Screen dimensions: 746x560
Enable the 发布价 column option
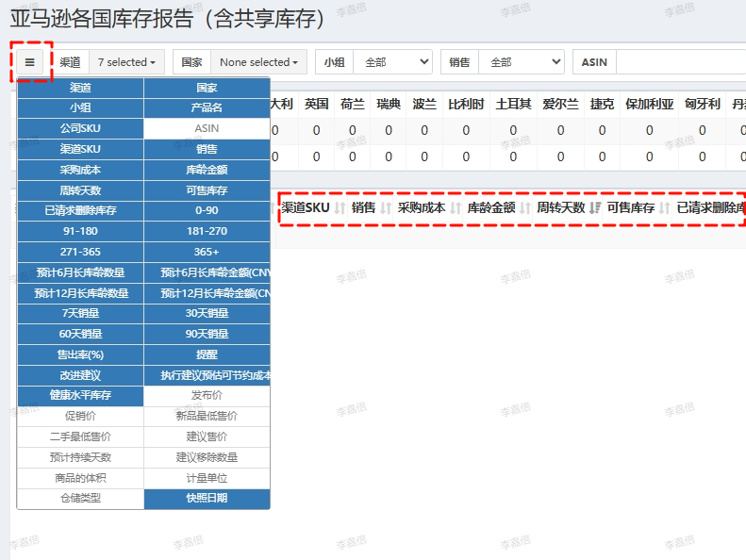(207, 395)
